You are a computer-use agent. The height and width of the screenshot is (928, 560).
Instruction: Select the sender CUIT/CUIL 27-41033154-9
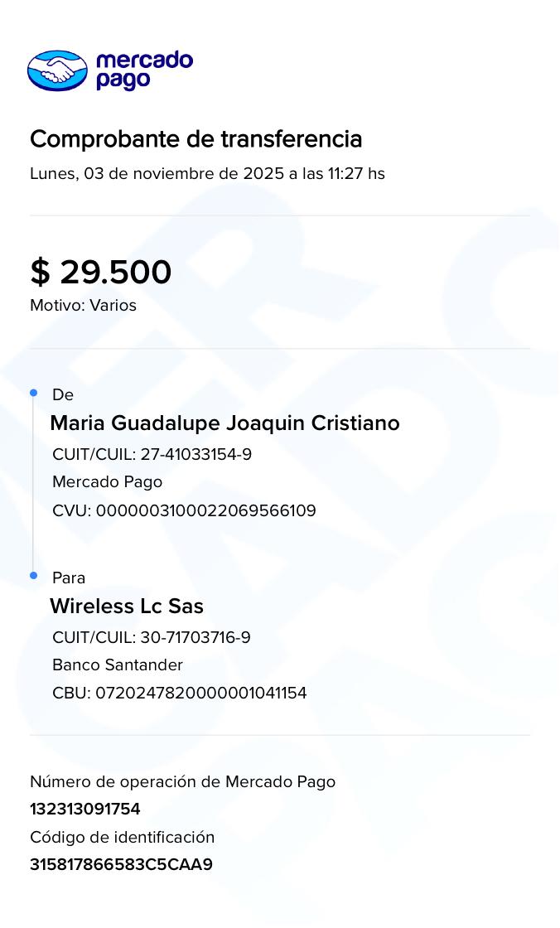point(152,455)
